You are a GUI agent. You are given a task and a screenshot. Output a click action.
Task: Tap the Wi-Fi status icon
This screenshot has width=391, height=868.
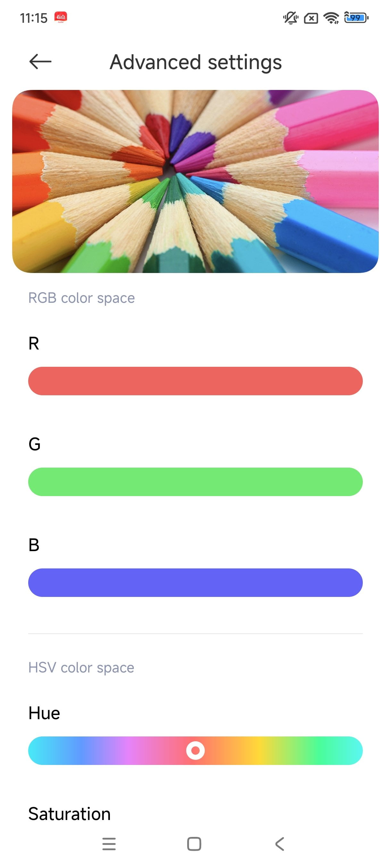click(331, 18)
